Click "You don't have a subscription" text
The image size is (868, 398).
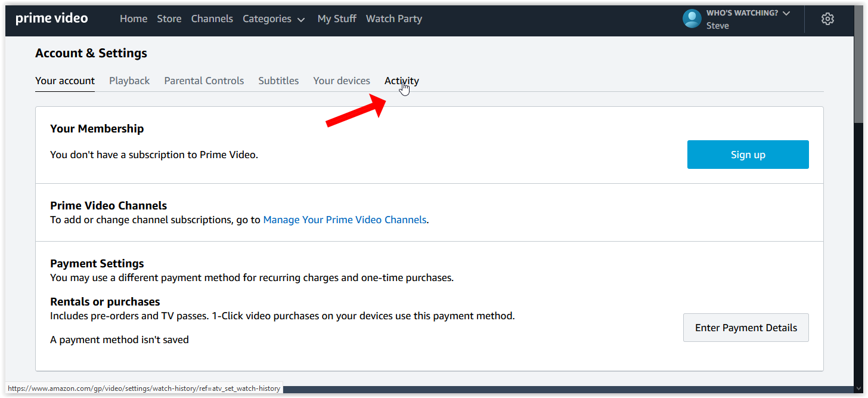click(x=154, y=155)
